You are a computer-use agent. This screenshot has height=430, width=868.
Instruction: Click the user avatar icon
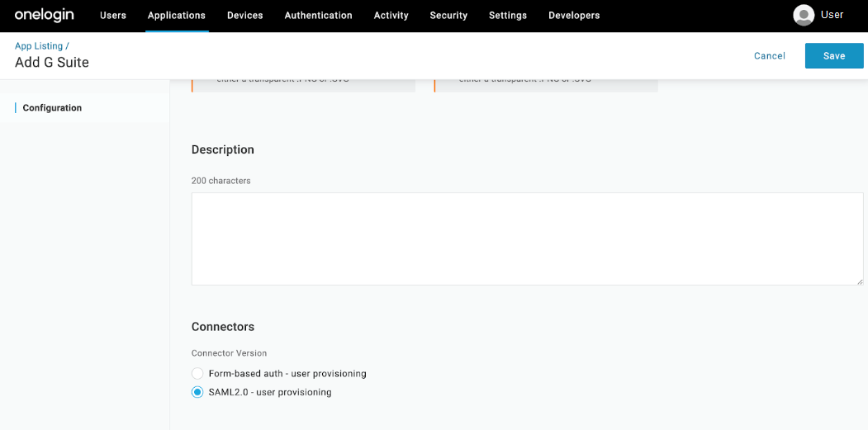(804, 16)
